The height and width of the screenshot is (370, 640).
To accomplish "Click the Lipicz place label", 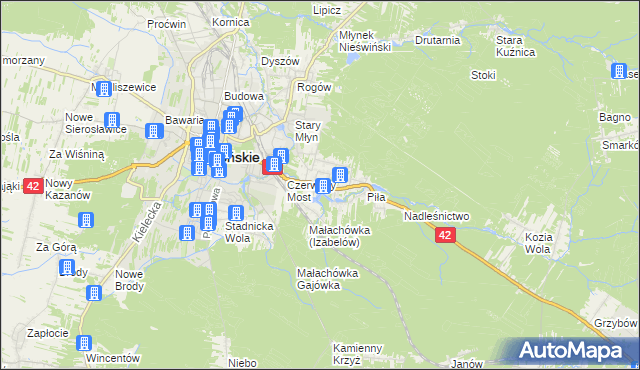I will [327, 10].
